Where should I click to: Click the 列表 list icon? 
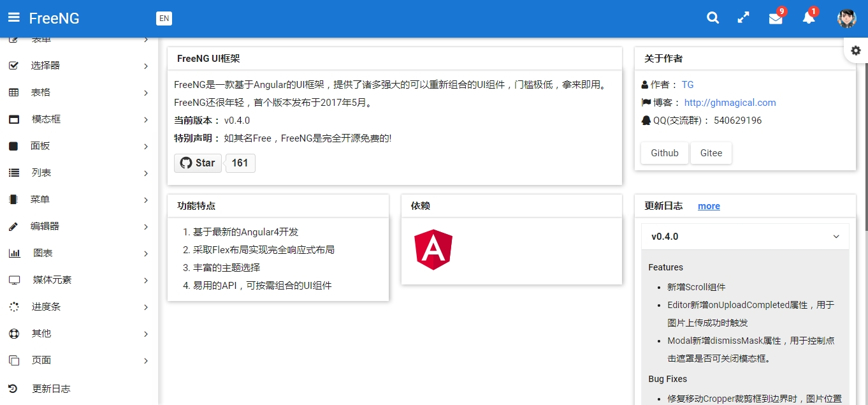tap(13, 173)
